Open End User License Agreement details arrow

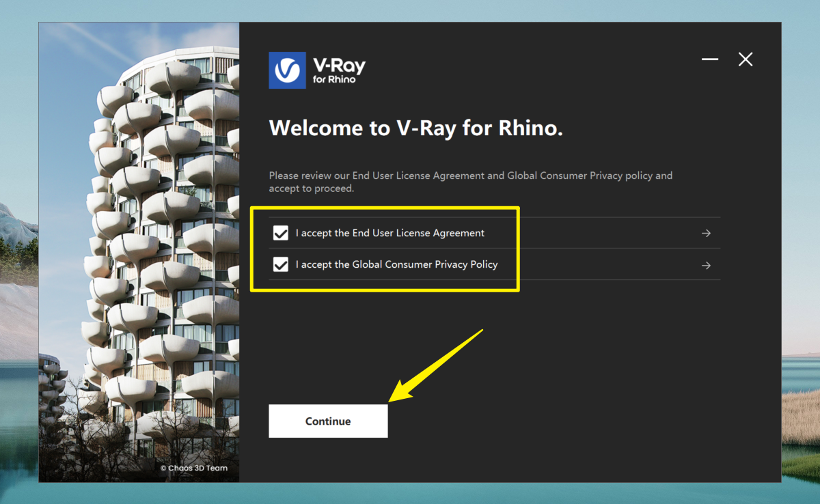(x=706, y=234)
